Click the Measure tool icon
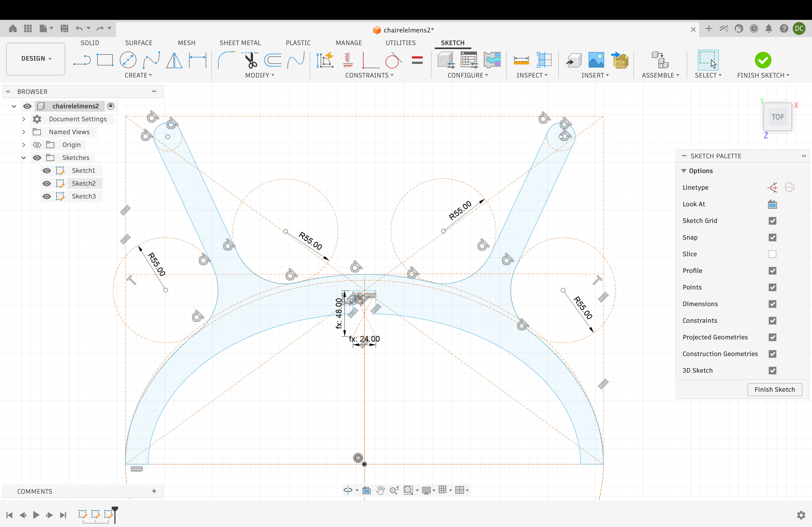812x527 pixels. click(521, 60)
